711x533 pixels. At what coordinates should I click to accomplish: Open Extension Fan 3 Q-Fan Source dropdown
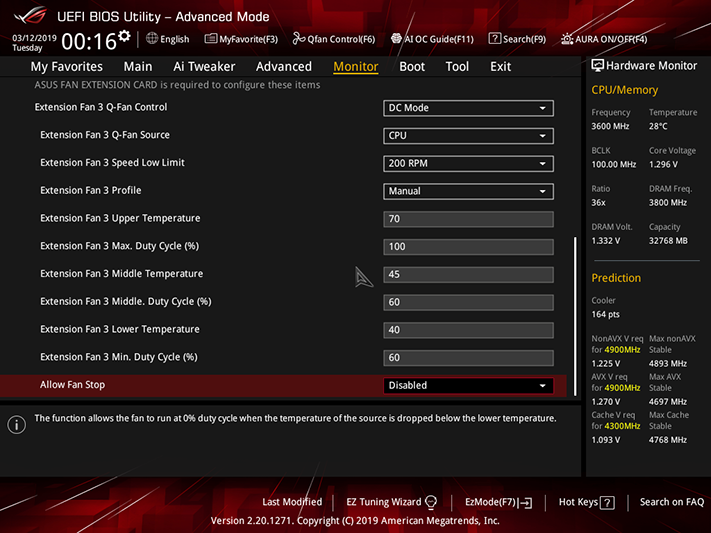click(x=468, y=136)
